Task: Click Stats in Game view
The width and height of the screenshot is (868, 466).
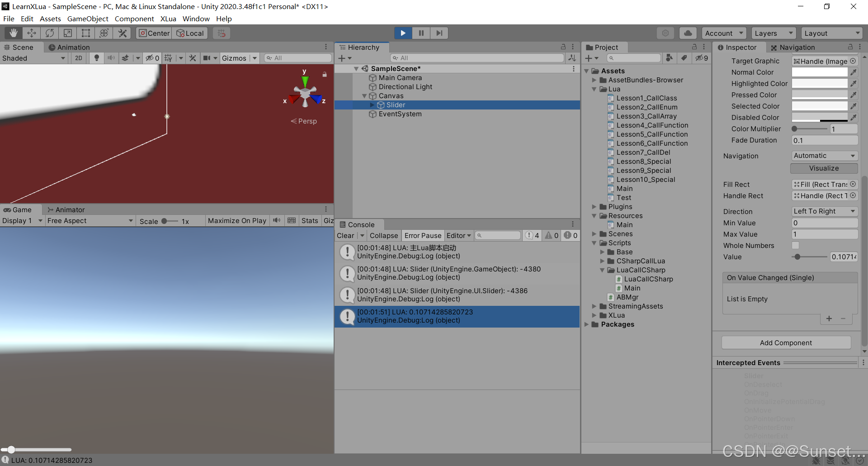Action: tap(310, 221)
